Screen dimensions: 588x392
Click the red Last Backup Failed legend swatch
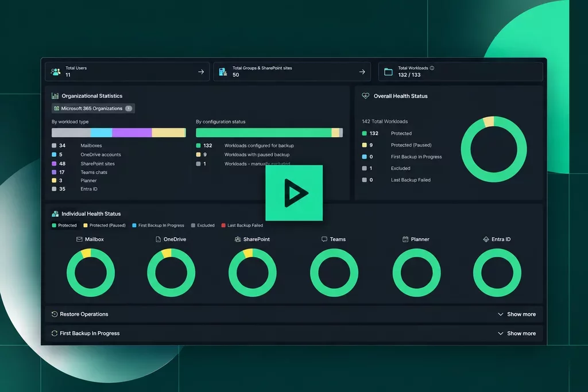point(223,225)
